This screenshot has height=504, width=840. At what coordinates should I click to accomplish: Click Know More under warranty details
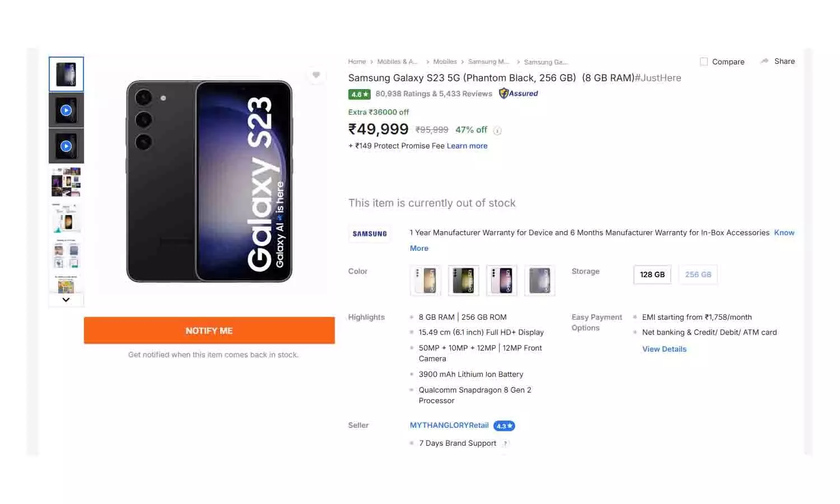784,232
